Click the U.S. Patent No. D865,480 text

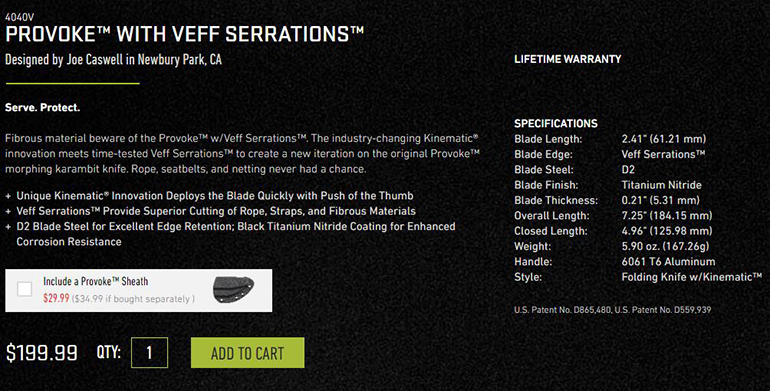tap(563, 310)
